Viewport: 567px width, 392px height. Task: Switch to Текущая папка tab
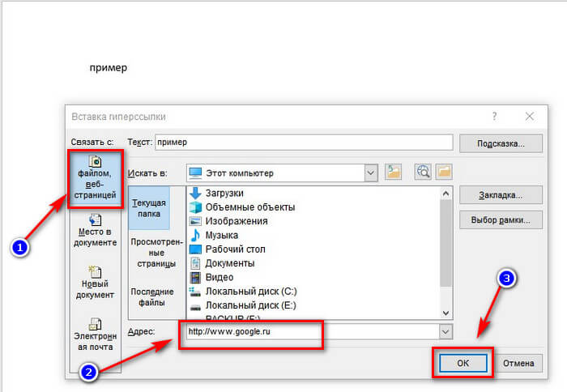click(149, 208)
